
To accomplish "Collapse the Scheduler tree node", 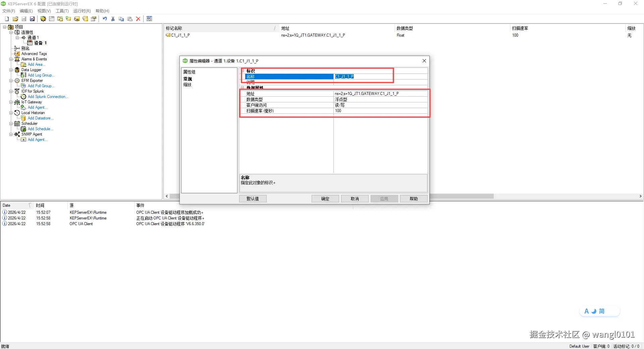I will click(x=11, y=123).
